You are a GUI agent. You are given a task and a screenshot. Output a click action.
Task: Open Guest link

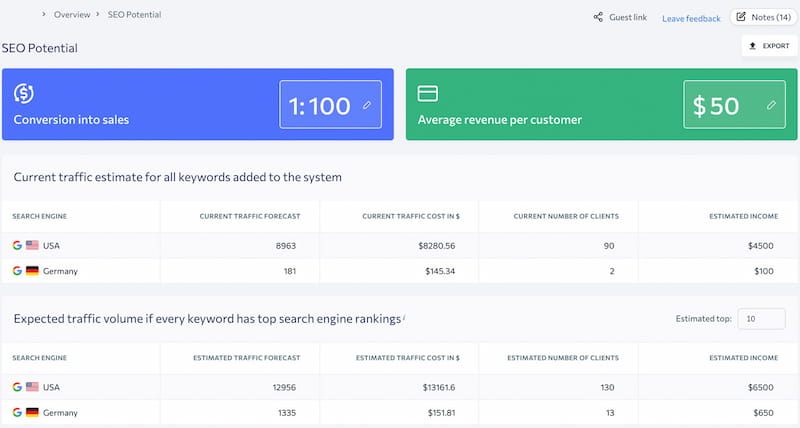pyautogui.click(x=628, y=17)
